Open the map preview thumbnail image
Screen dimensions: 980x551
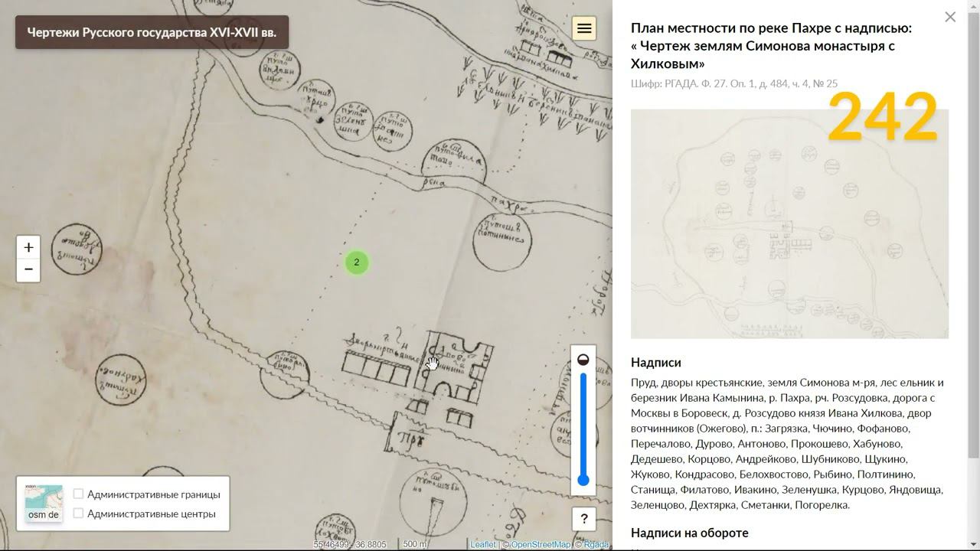coord(789,223)
